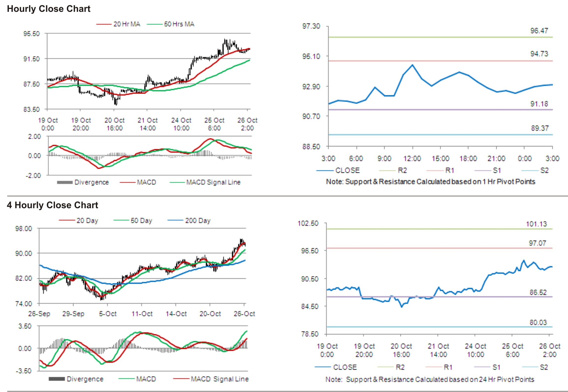This screenshot has height=392, width=568.
Task: Click the 102.50 axis value
Action: (x=308, y=223)
